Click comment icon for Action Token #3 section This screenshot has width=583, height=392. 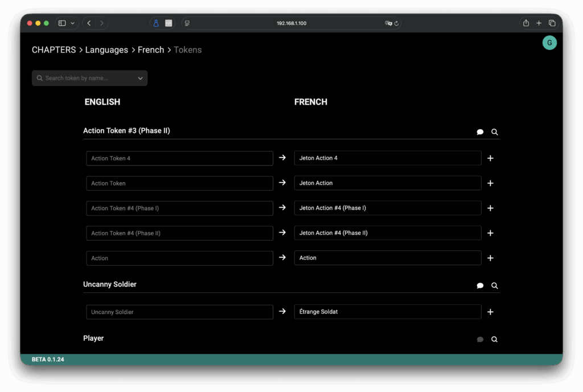click(x=480, y=132)
